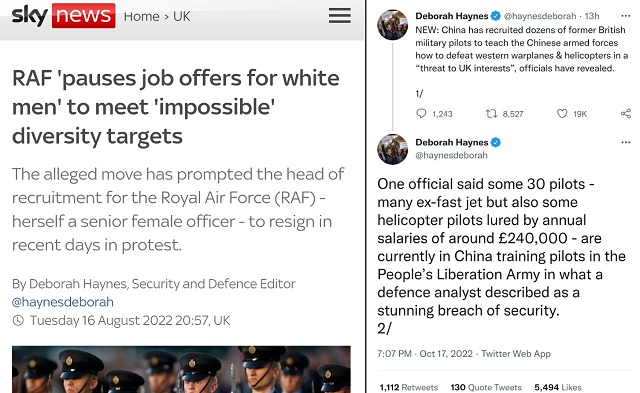The height and width of the screenshot is (393, 640).
Task: Share the first tweet via share icon
Action: [x=626, y=113]
